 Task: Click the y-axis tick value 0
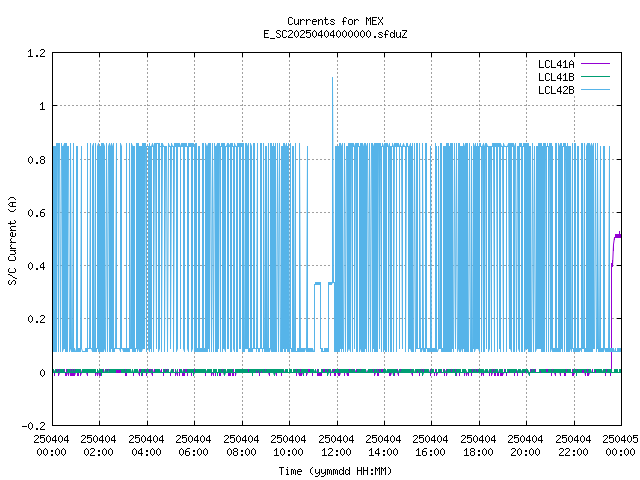[x=42, y=373]
